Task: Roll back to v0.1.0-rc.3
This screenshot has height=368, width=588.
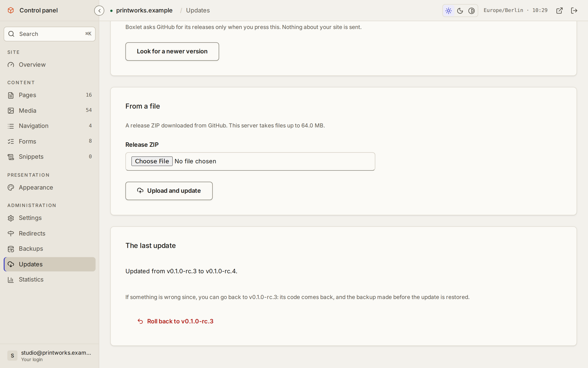Action: (175, 321)
